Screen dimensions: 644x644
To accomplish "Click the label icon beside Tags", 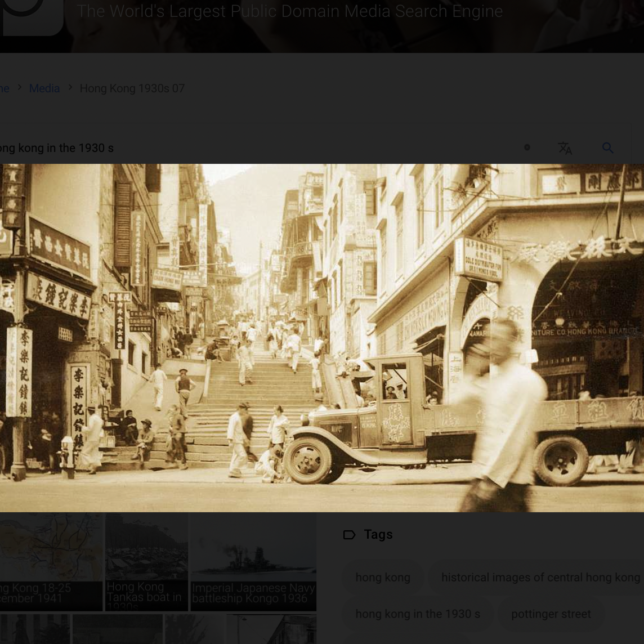I will 349,535.
